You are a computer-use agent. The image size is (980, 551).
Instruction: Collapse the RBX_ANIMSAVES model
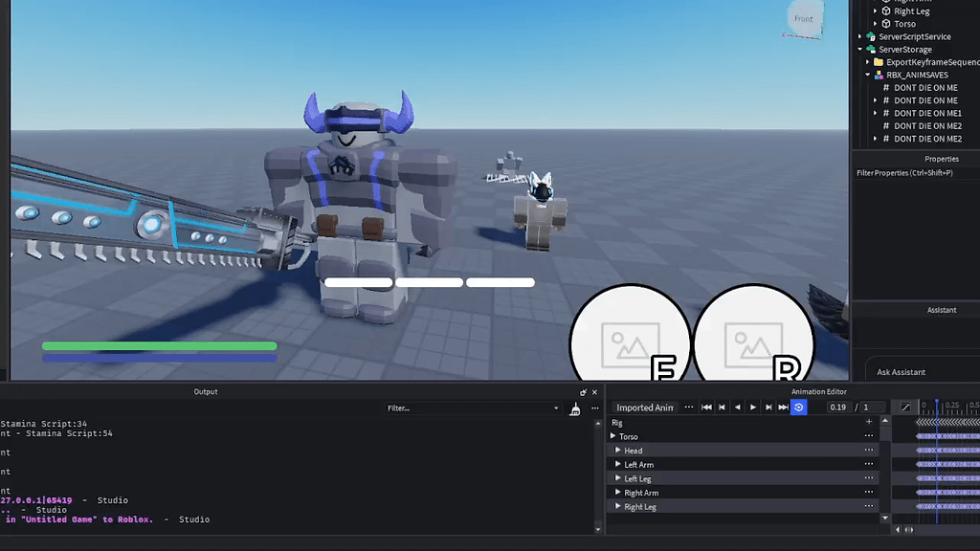tap(867, 75)
